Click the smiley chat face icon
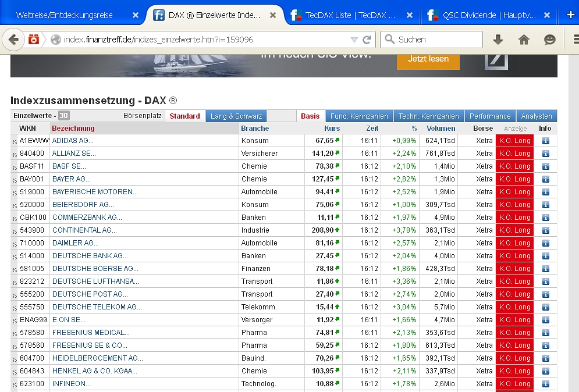The height and width of the screenshot is (392, 579). click(549, 40)
